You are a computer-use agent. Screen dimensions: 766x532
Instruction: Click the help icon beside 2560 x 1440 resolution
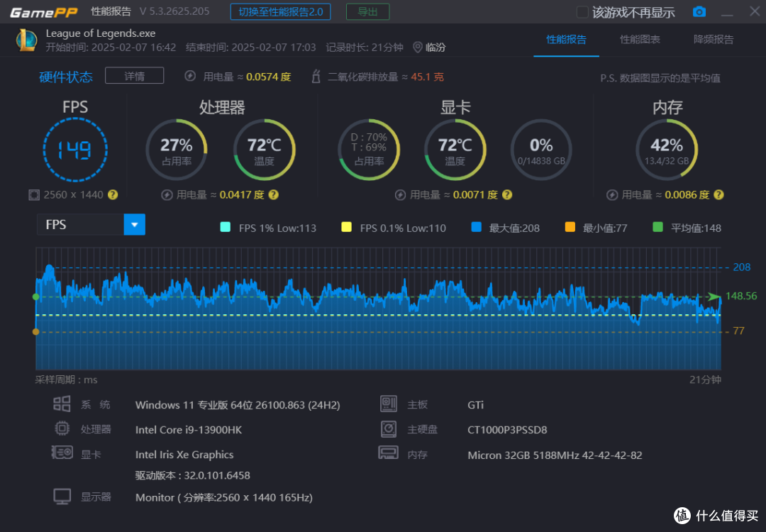pyautogui.click(x=113, y=195)
